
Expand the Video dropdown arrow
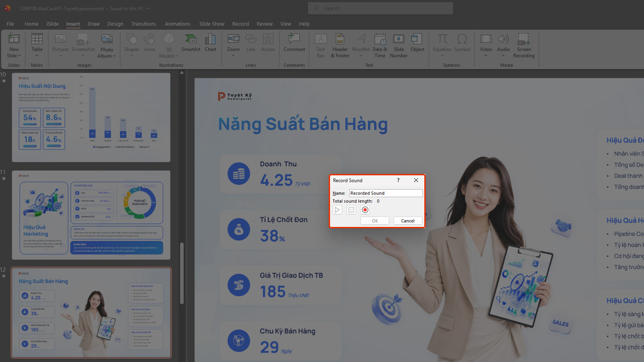click(x=486, y=56)
